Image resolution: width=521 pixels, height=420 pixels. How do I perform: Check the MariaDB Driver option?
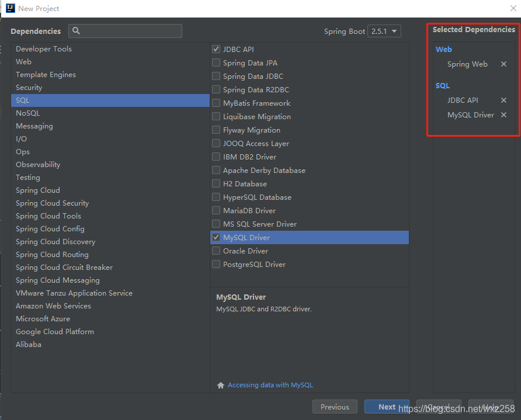(216, 210)
